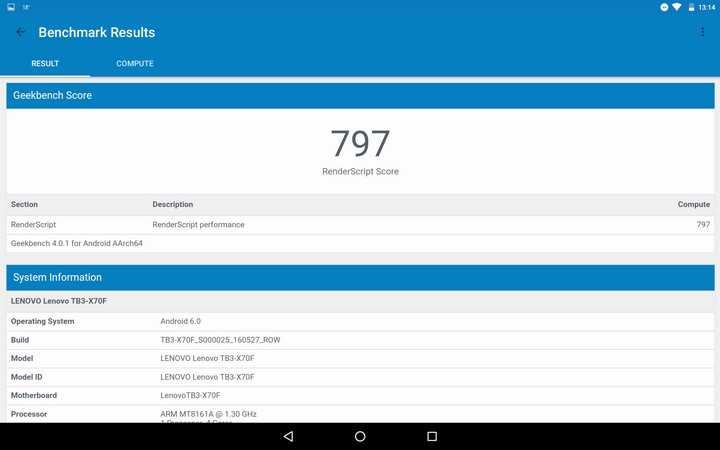Image resolution: width=720 pixels, height=450 pixels.
Task: Tap the LenovoTB3-X70F motherboard value
Action: pos(190,395)
